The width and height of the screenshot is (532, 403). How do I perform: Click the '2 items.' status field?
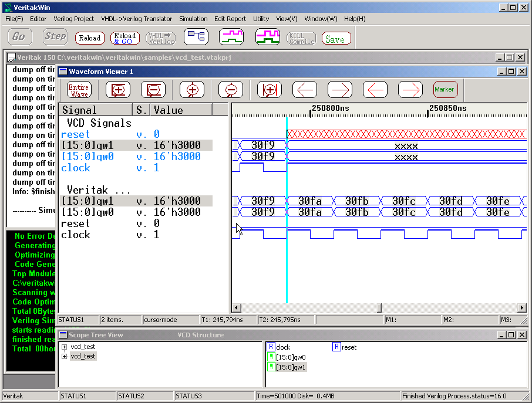(120, 320)
